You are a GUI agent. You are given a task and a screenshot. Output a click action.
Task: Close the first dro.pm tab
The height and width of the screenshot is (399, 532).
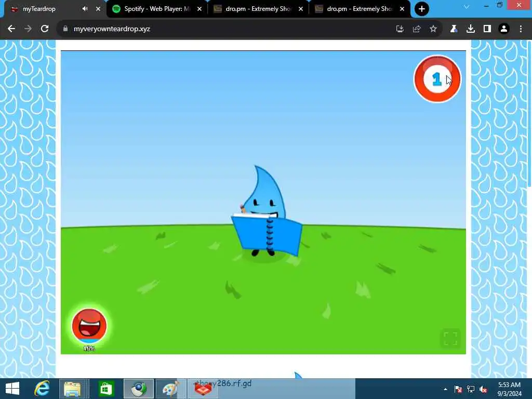coord(301,9)
